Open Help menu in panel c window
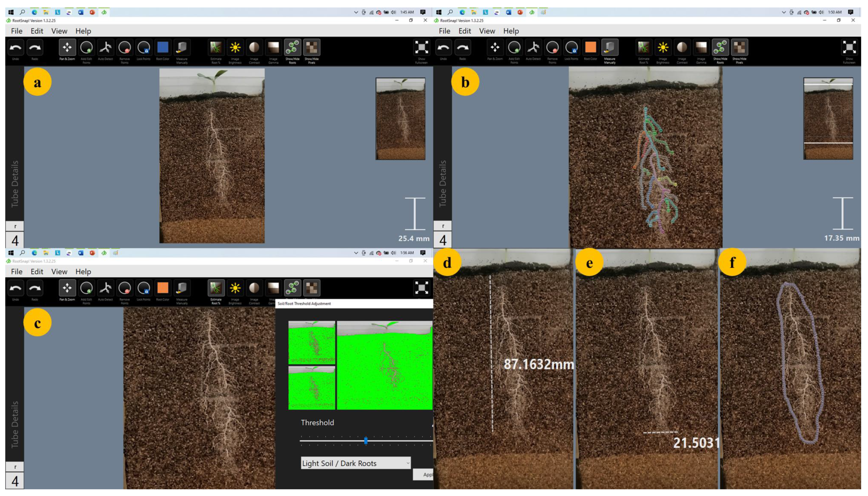Viewport: 868px width, 496px height. tap(83, 271)
